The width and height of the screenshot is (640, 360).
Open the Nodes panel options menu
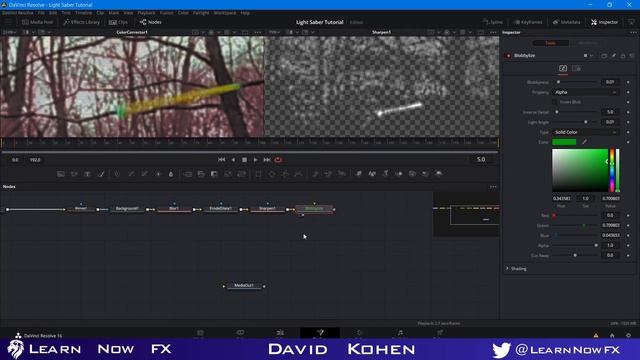click(x=493, y=187)
